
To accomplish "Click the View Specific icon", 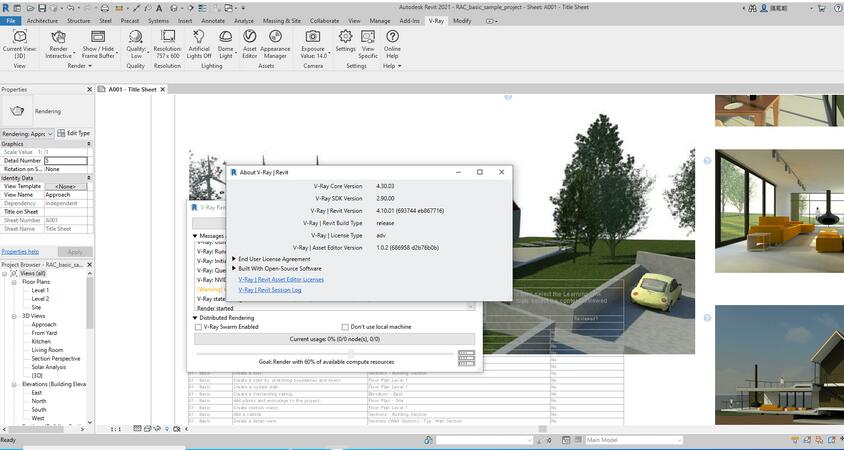I will tap(368, 37).
